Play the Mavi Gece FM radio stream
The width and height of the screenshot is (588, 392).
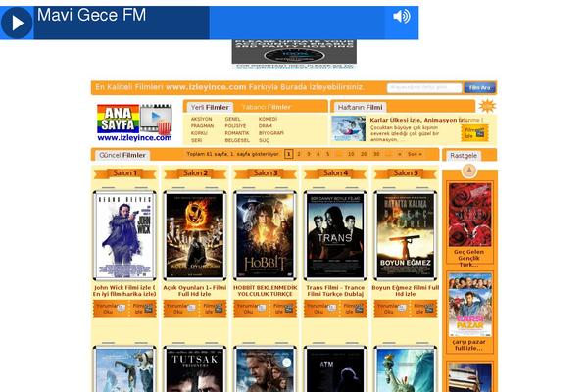tap(17, 23)
